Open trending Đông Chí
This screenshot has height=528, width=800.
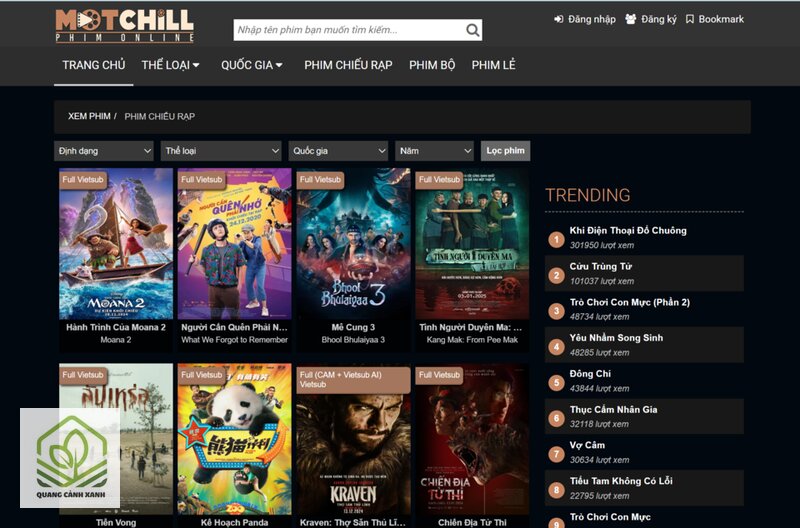coord(590,374)
